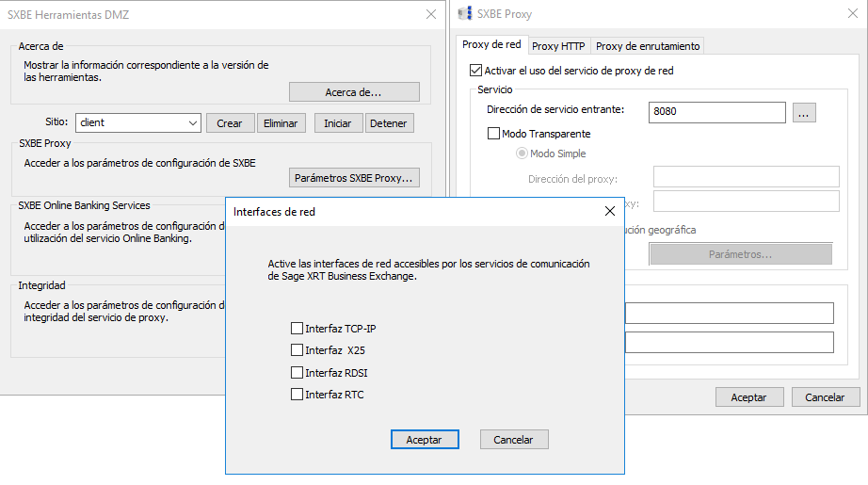The image size is (868, 485).
Task: Open the Proxy de enrutamiento tab
Action: click(648, 46)
